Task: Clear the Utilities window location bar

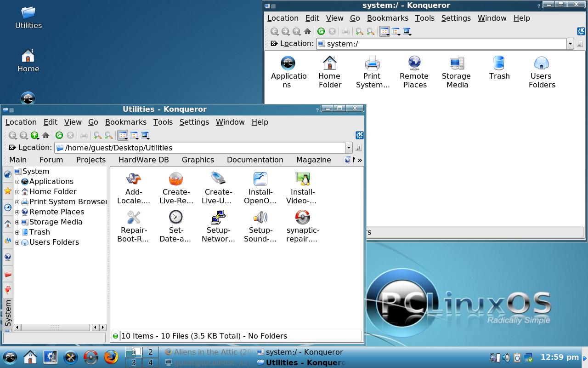Action: pyautogui.click(x=12, y=148)
